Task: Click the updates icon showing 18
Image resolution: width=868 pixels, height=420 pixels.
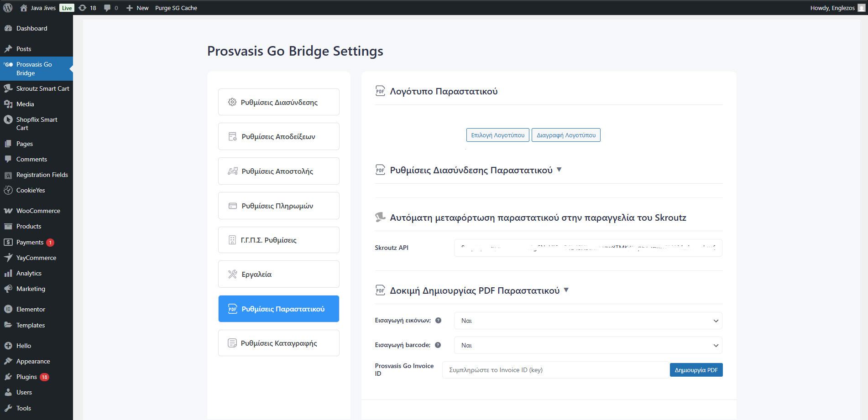Action: (x=83, y=8)
